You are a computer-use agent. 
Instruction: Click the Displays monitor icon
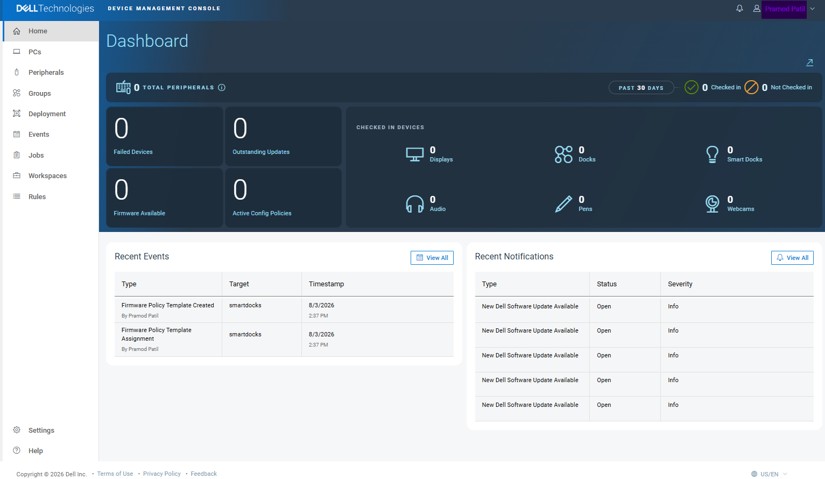(415, 154)
